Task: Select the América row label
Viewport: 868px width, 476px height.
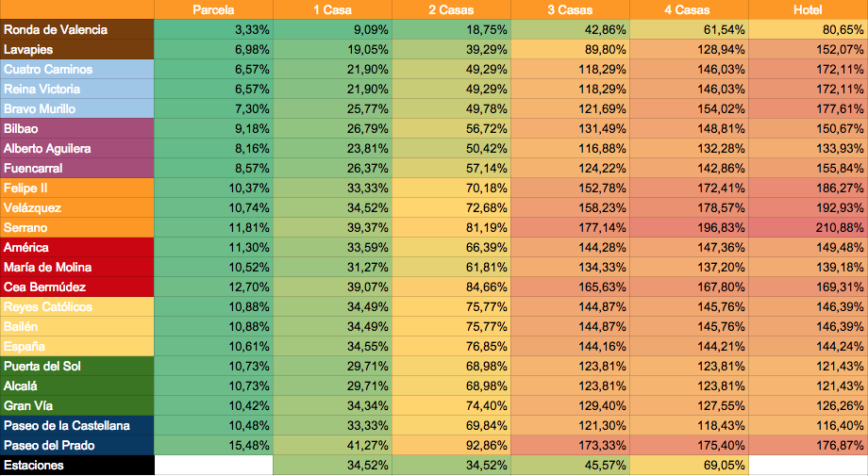Action: 77,247
